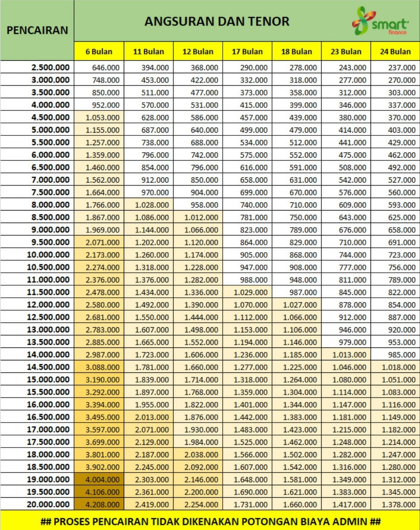Click the 15.000.000 pencairan row label
The width and height of the screenshot is (420, 530).
pyautogui.click(x=37, y=379)
